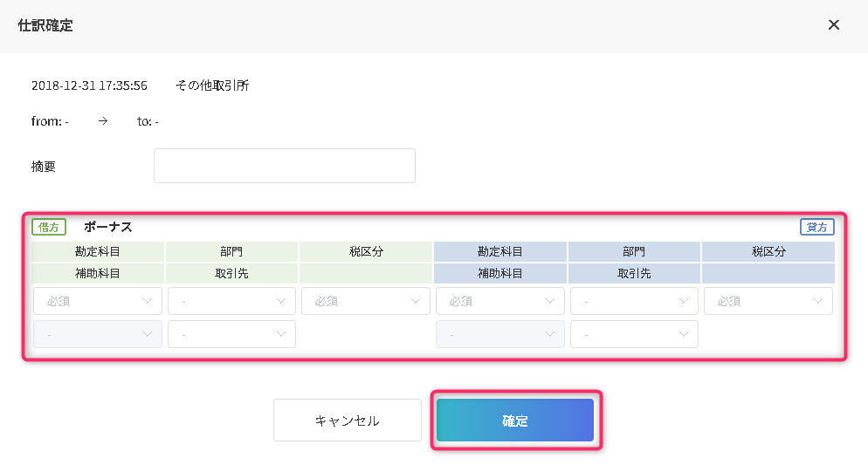Open the credit 取引先 dropdown

(x=634, y=334)
